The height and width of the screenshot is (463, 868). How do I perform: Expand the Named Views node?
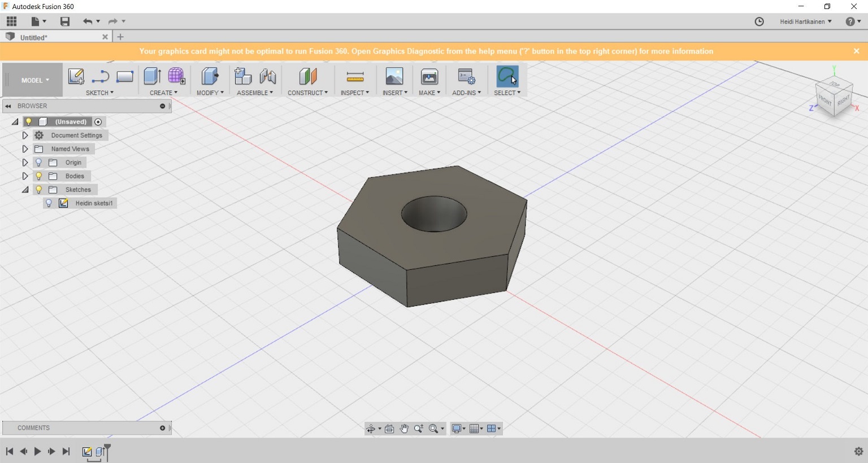[x=25, y=149]
